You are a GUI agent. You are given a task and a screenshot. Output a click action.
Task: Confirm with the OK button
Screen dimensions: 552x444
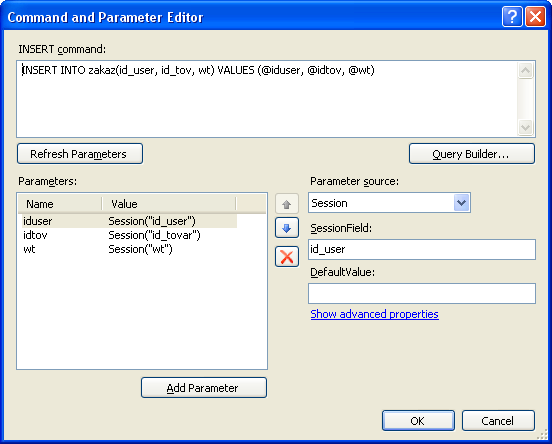[418, 420]
